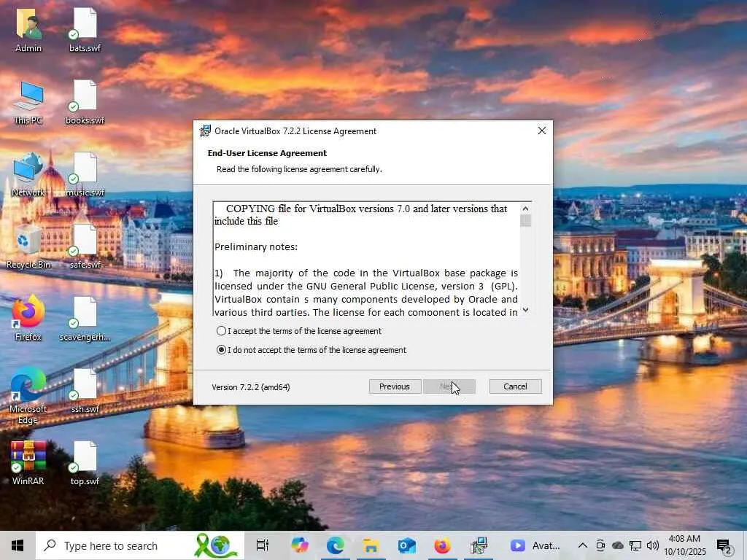This screenshot has height=560, width=747.
Task: Select the ssh.swf file on desktop
Action: tap(85, 392)
